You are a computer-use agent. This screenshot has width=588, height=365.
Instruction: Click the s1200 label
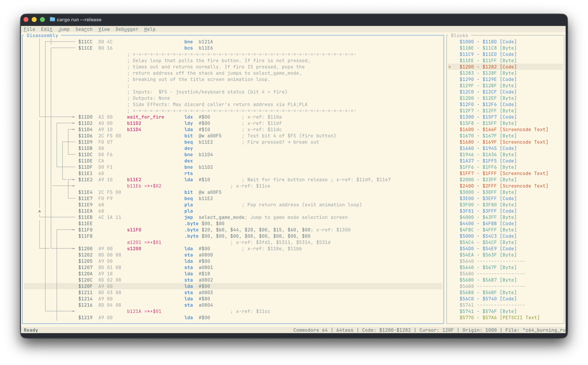tap(134, 248)
